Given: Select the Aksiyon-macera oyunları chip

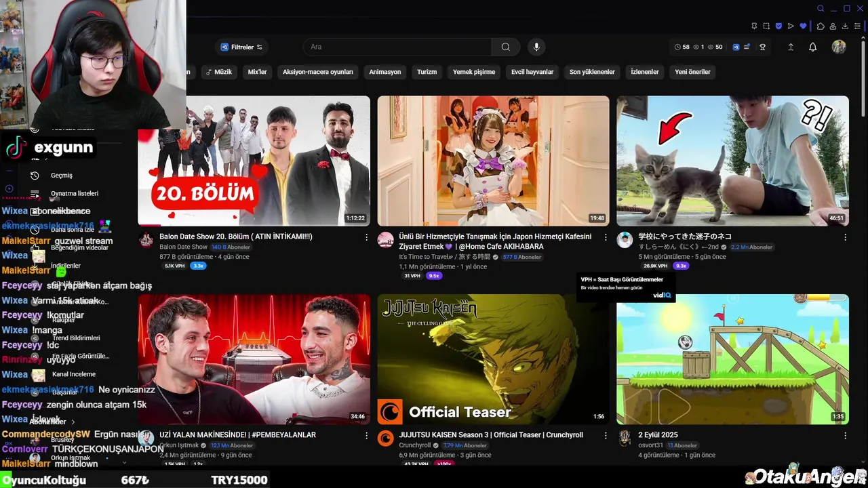Looking at the screenshot, I should (x=318, y=72).
